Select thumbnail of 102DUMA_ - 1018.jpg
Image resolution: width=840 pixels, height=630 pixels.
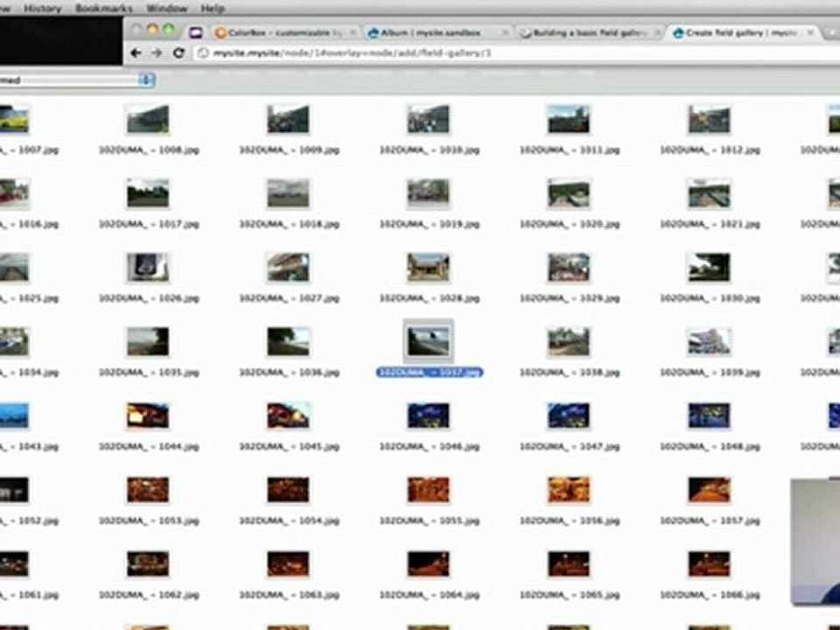288,192
